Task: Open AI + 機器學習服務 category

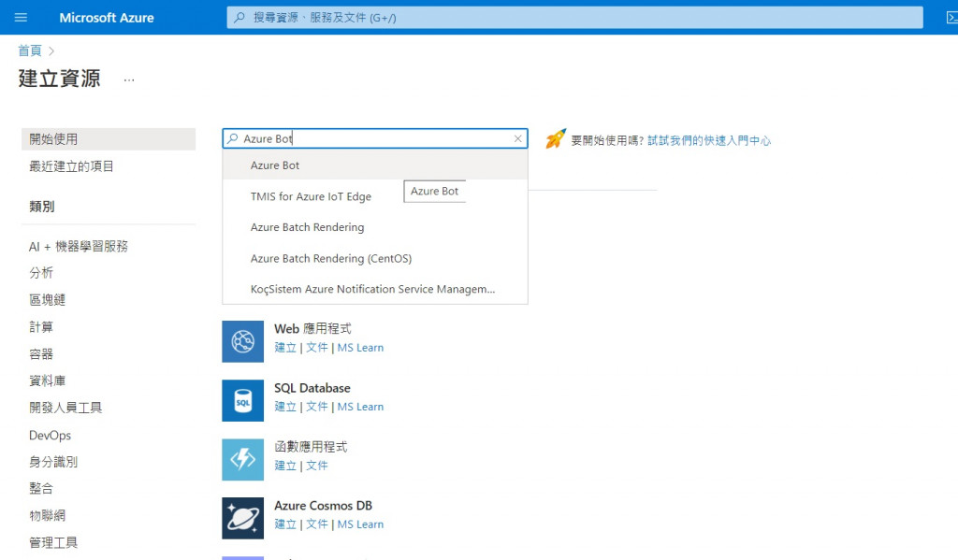Action: pos(79,246)
